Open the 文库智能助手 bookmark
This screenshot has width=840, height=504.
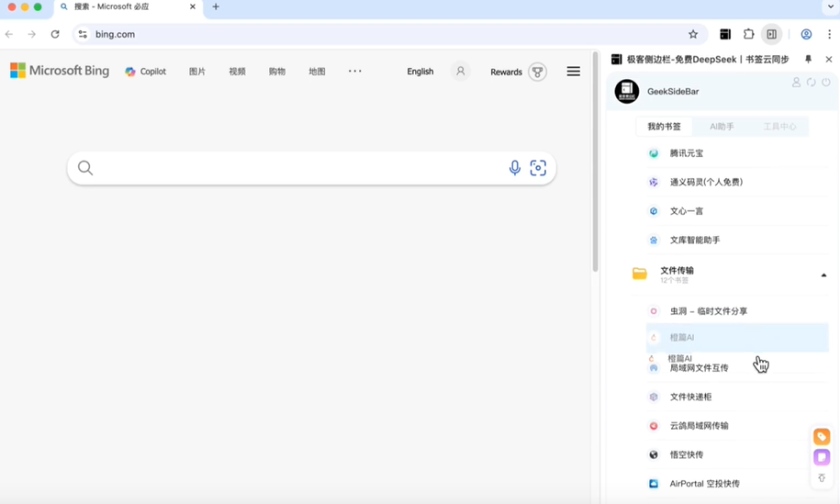pos(737,240)
